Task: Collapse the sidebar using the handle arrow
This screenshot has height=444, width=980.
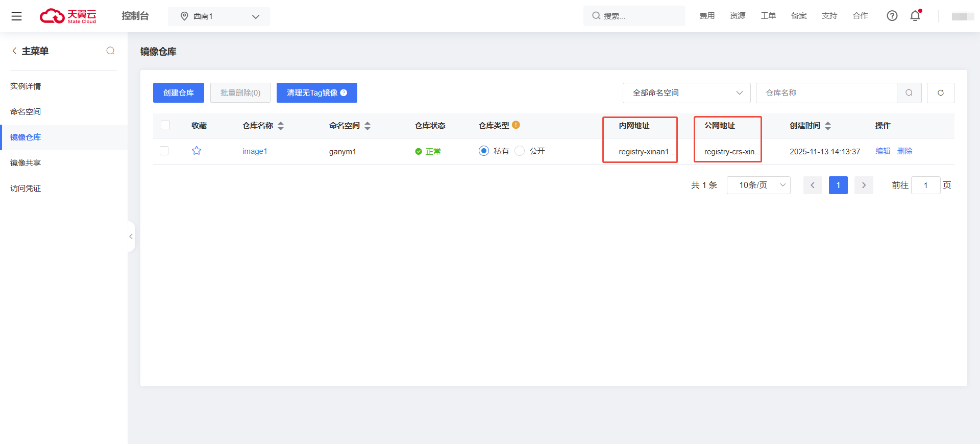Action: coord(131,237)
